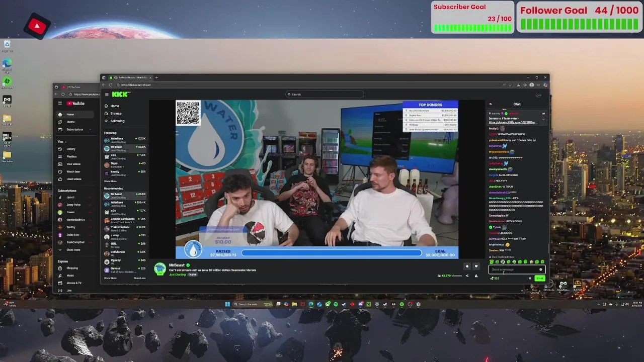Click the report warning triangle icon
The image size is (644, 362).
[476, 276]
